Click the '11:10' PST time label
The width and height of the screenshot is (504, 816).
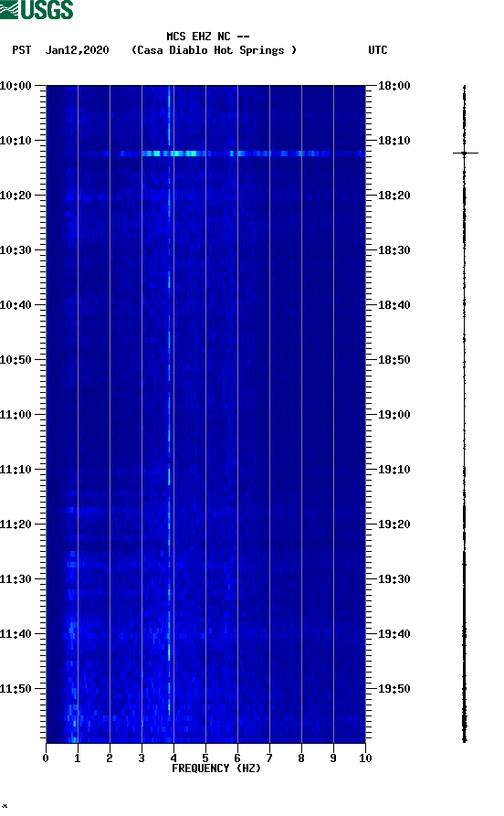tap(16, 470)
